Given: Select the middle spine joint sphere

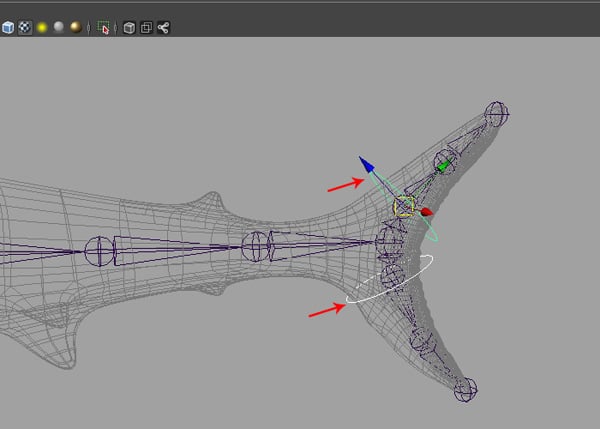Looking at the screenshot, I should [x=256, y=247].
